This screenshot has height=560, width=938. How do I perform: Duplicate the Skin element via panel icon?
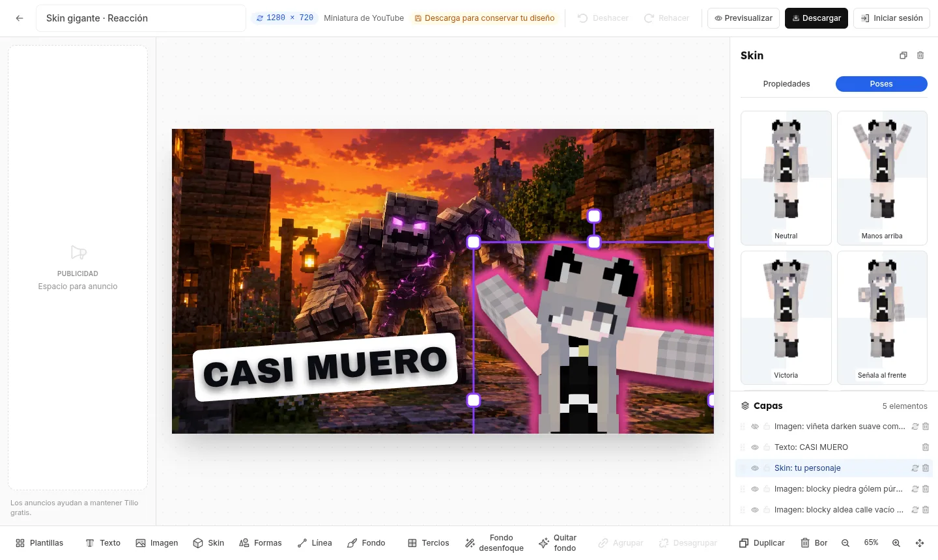point(903,55)
